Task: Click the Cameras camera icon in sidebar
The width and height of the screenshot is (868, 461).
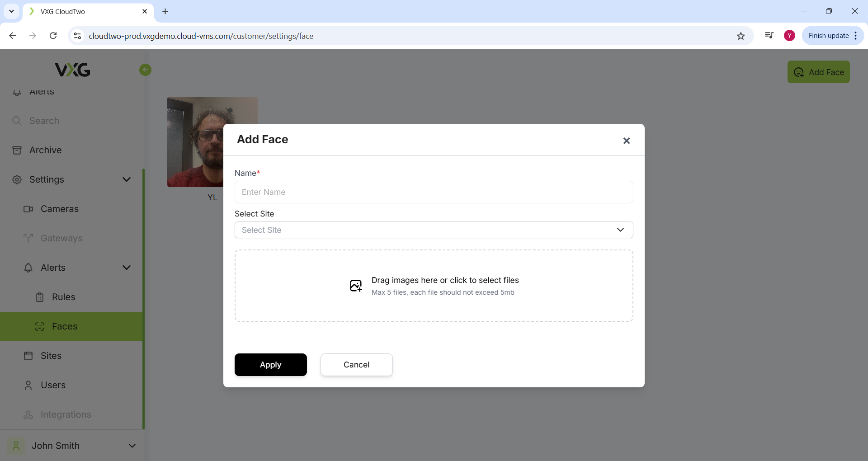Action: 28,209
